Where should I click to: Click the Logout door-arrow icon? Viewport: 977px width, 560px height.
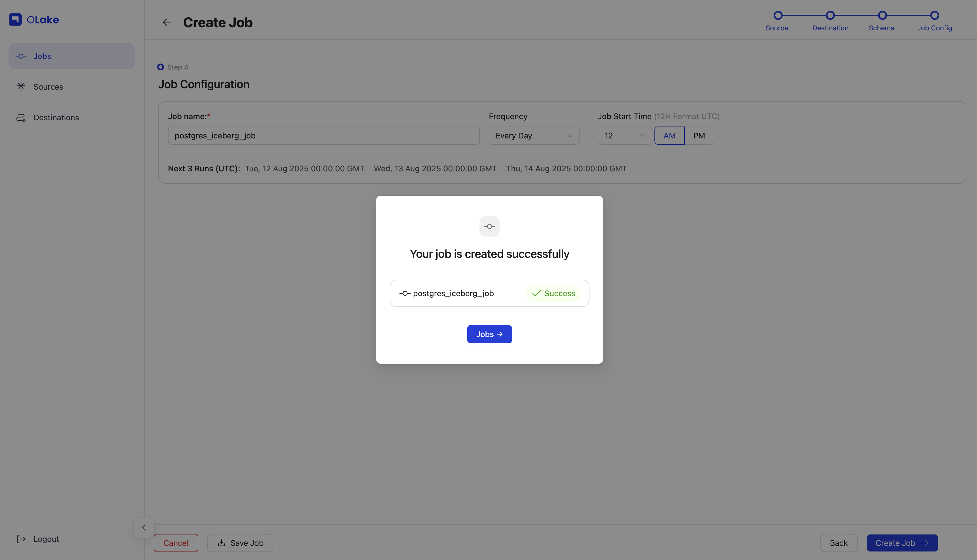[x=21, y=539]
